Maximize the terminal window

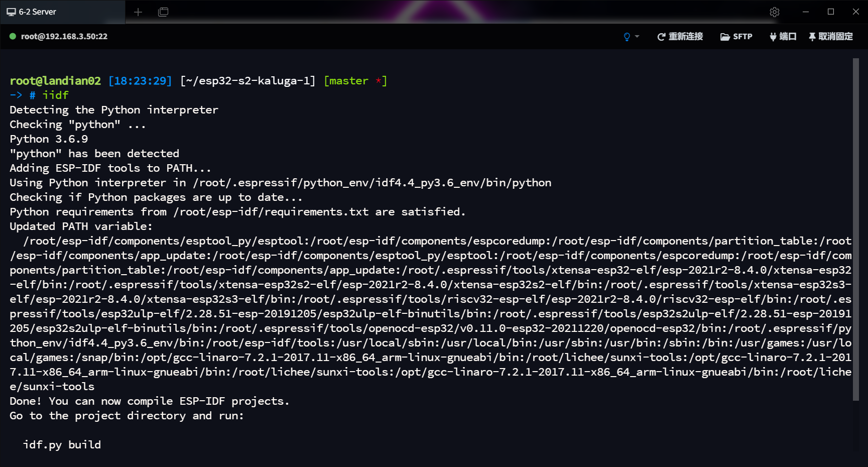(x=831, y=12)
